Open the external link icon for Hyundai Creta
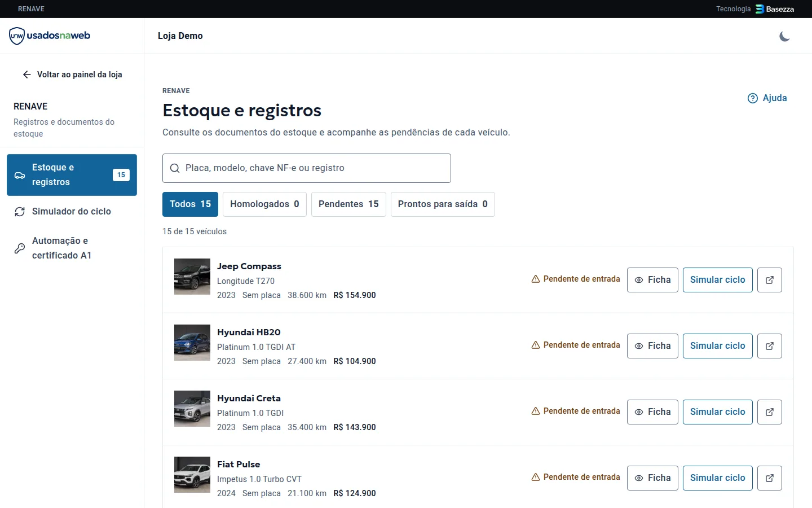Viewport: 812px width, 508px height. [x=770, y=412]
